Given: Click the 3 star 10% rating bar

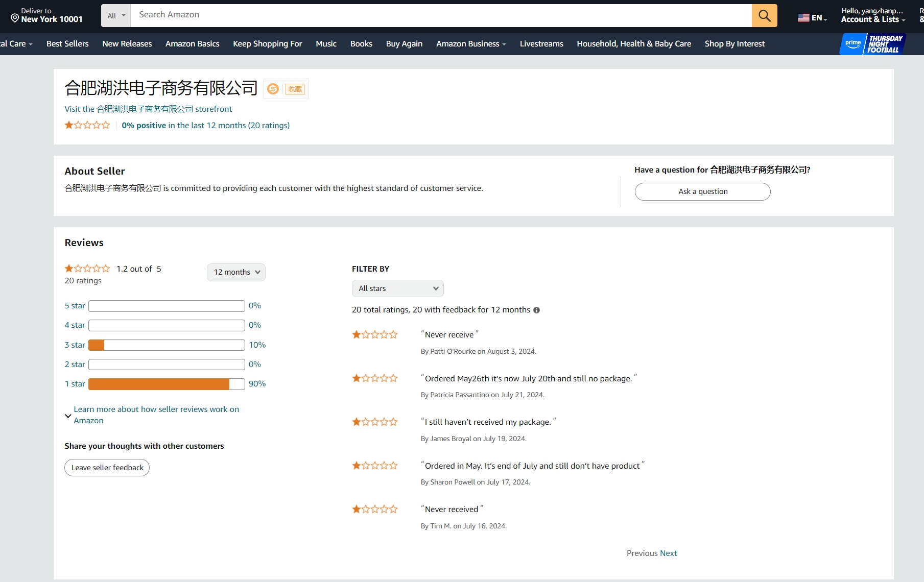Looking at the screenshot, I should coord(167,345).
